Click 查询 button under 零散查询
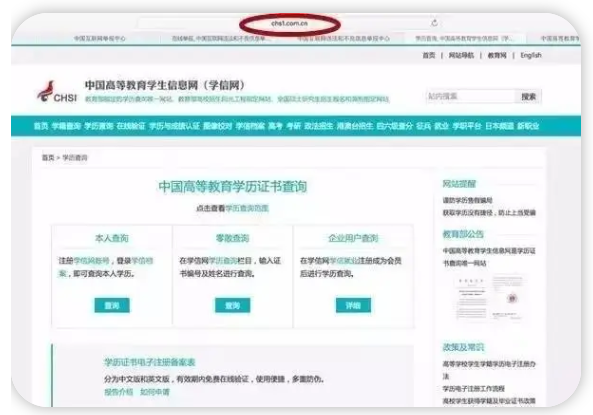Viewport: 593px width, 415px height. (x=233, y=306)
